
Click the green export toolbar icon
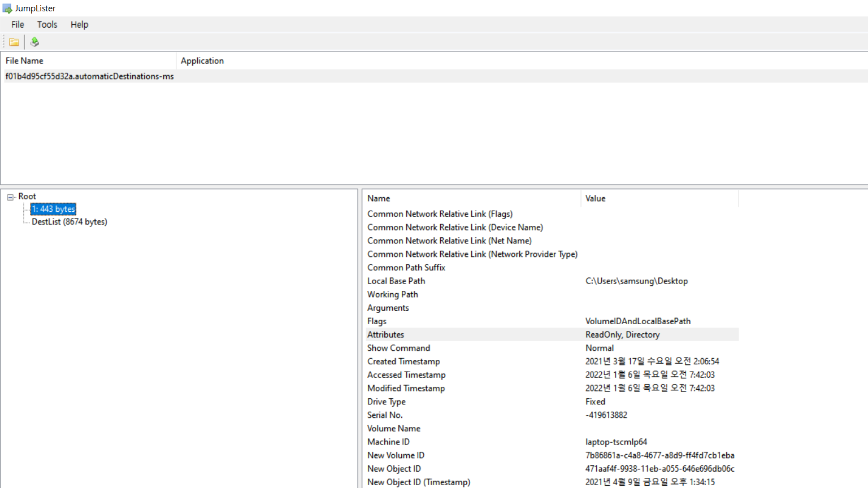34,42
